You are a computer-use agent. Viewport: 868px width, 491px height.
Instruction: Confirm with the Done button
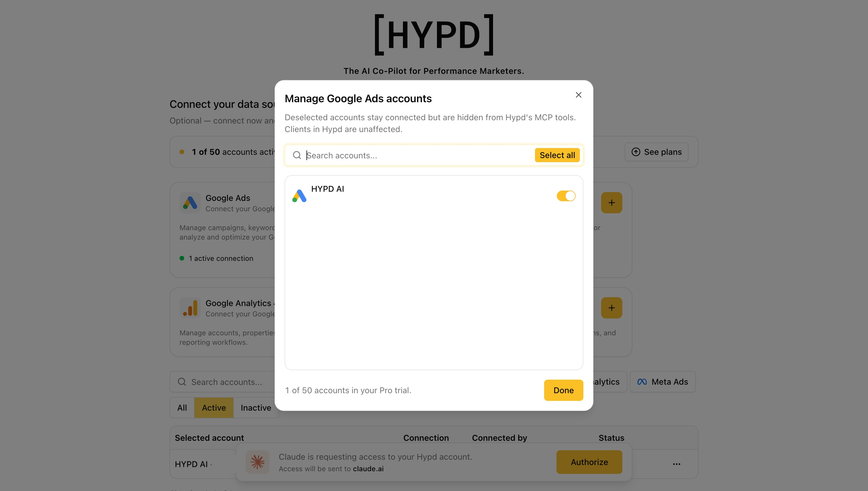point(563,390)
